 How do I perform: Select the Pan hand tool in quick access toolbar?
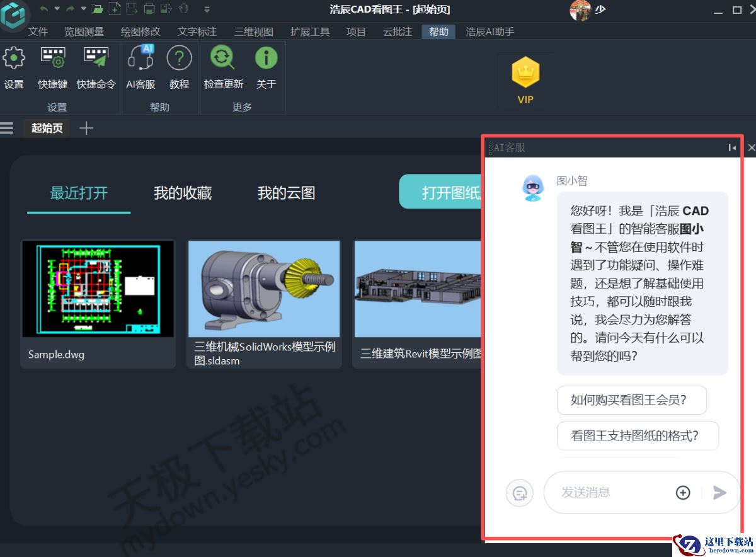pos(182,9)
